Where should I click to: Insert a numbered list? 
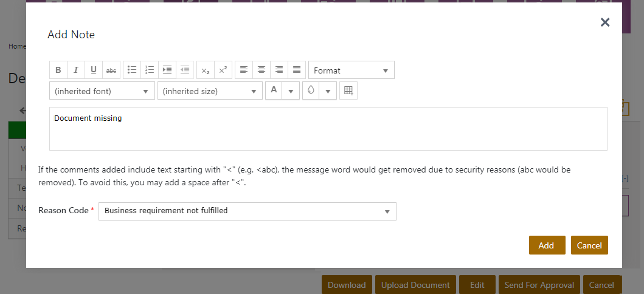150,70
